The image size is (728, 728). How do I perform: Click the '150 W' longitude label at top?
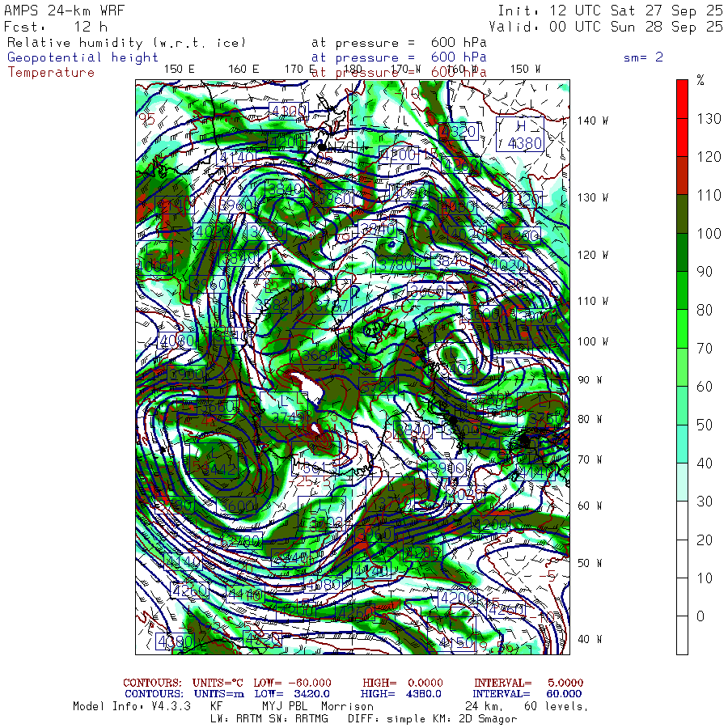pyautogui.click(x=525, y=70)
